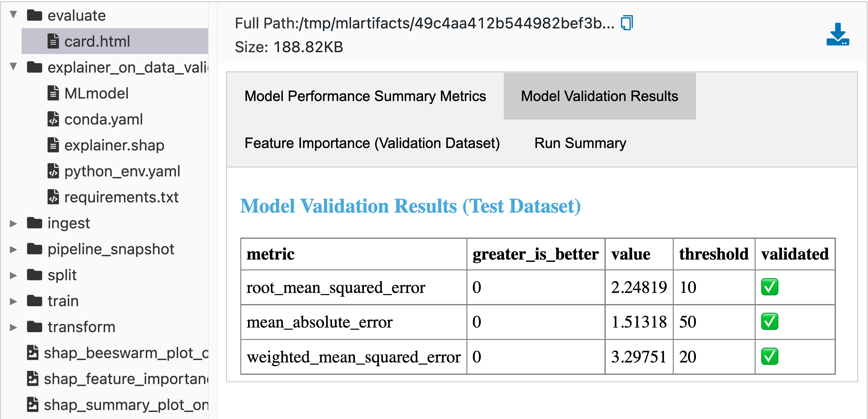
Task: Expand the transform folder arrow
Action: 13,327
